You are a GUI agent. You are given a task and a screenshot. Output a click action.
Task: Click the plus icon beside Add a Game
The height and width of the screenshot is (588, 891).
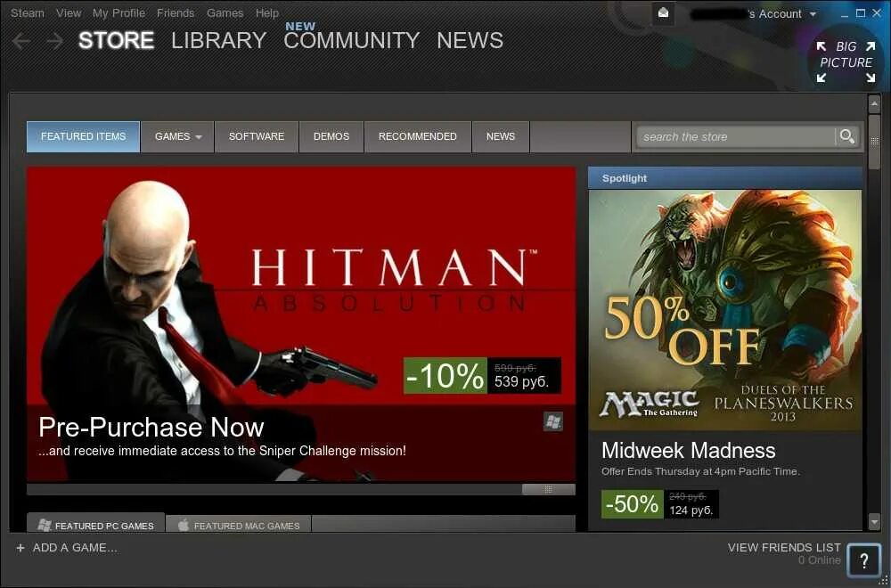click(x=20, y=548)
